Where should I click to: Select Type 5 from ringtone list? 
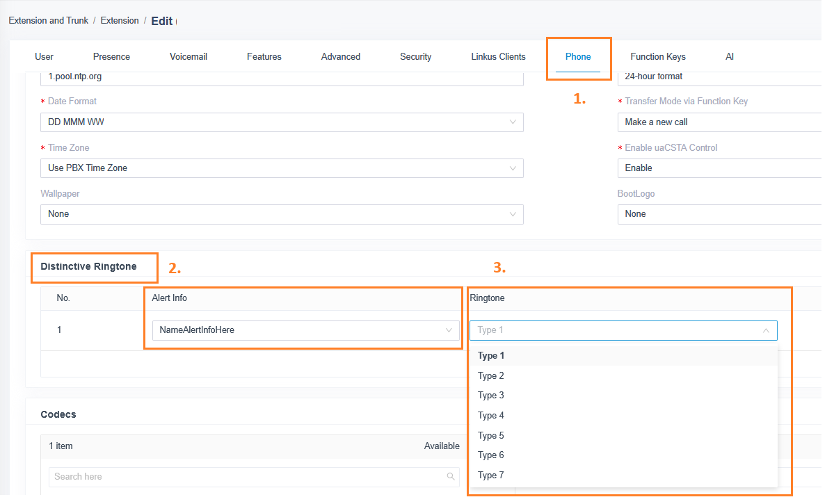[491, 436]
